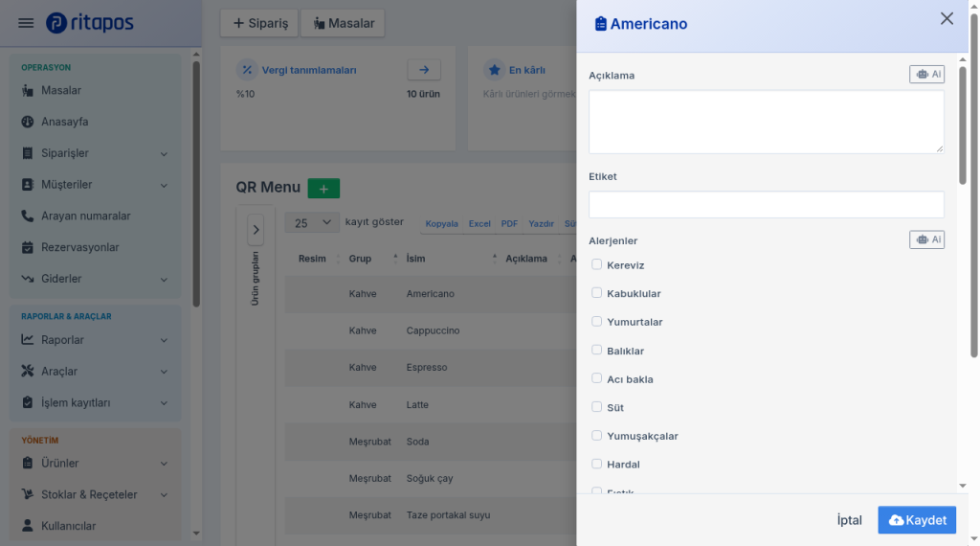Expand the Giderler submenu chevron
Screen dimensions: 980x546
pyautogui.click(x=164, y=280)
